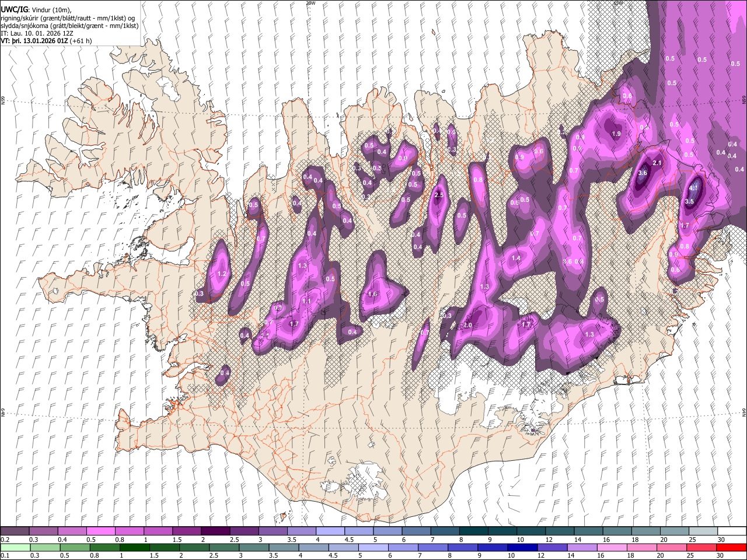Click the valid time 'þri. 13.01.2026 01Z' text

pos(39,41)
